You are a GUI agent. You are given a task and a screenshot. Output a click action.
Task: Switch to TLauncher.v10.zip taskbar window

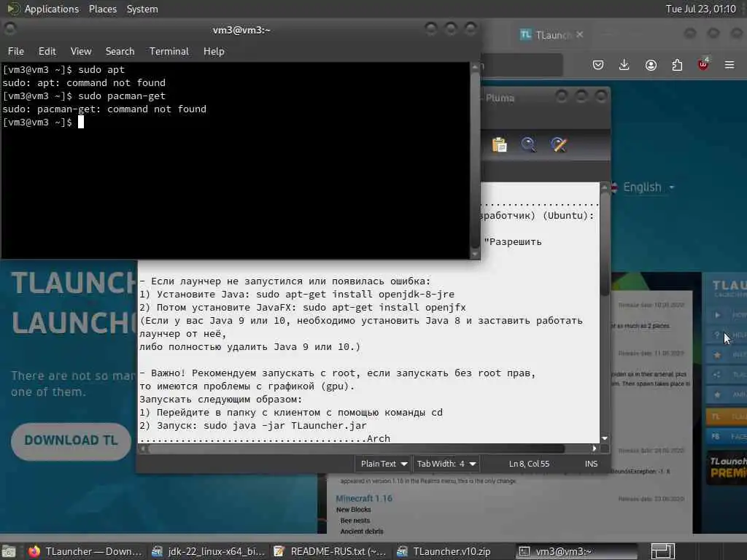click(x=452, y=551)
